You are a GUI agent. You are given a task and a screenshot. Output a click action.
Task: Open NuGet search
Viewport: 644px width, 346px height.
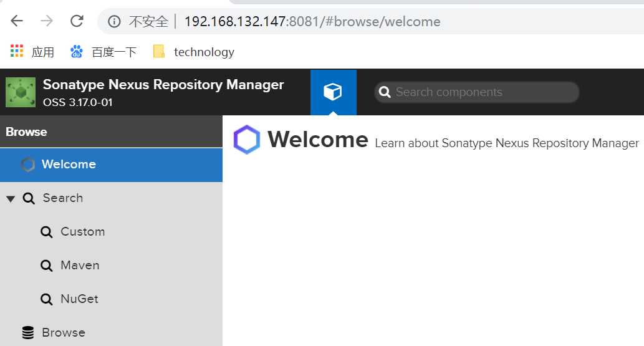coord(79,299)
